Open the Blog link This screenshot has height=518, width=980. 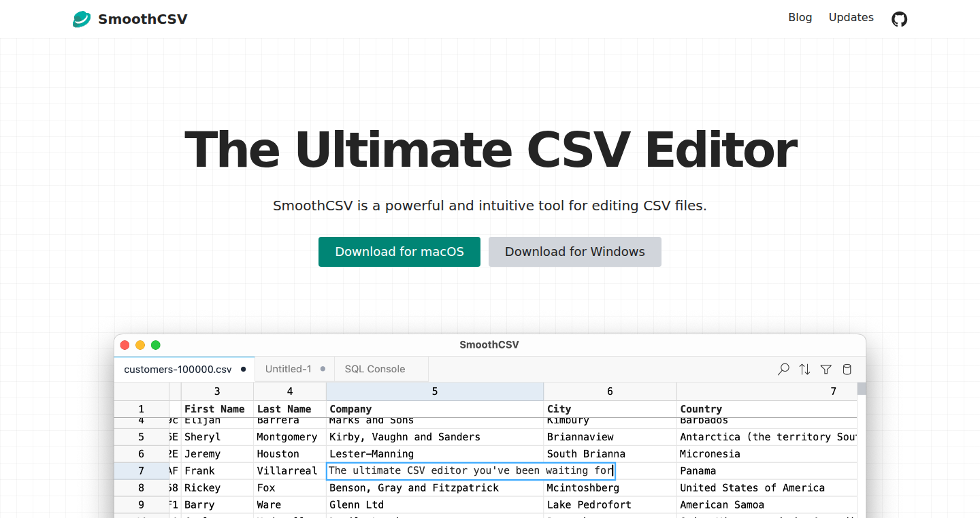800,18
